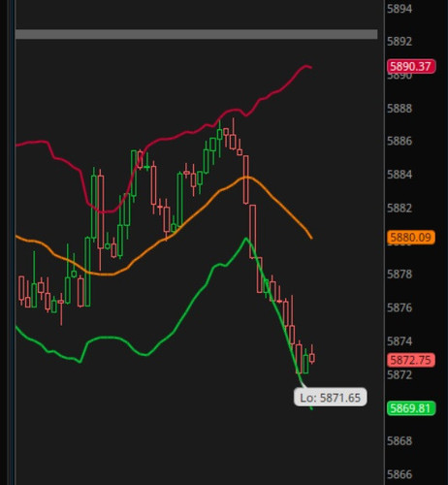448x485 pixels.
Task: Click the 5876 price axis label
Action: pos(400,307)
